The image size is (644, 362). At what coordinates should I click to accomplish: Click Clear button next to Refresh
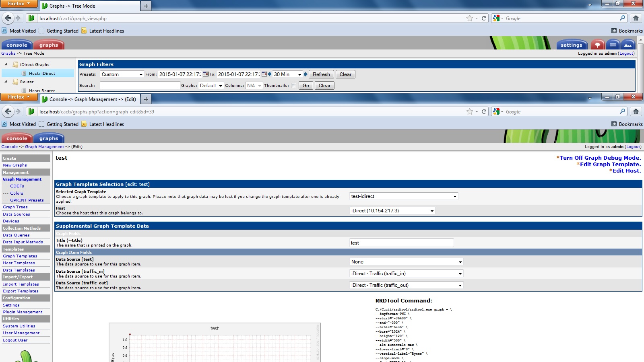tap(345, 74)
